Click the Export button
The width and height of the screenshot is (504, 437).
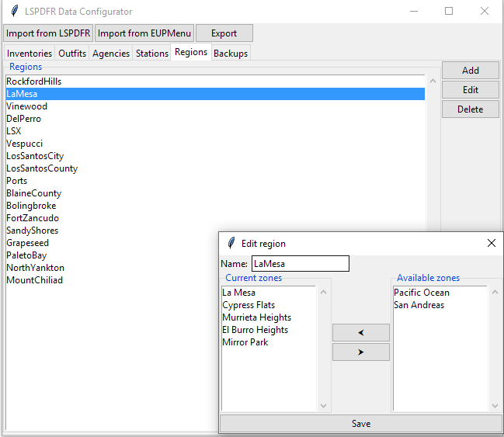point(224,33)
